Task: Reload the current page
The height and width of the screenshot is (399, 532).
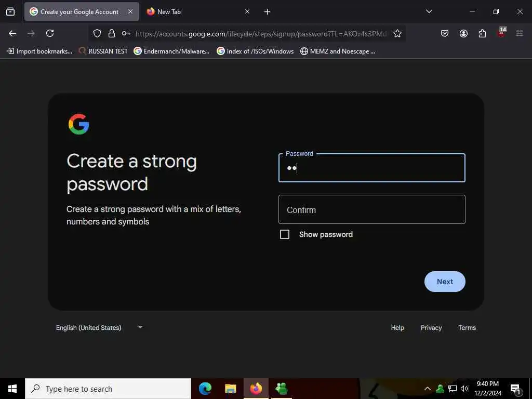Action: (x=50, y=33)
